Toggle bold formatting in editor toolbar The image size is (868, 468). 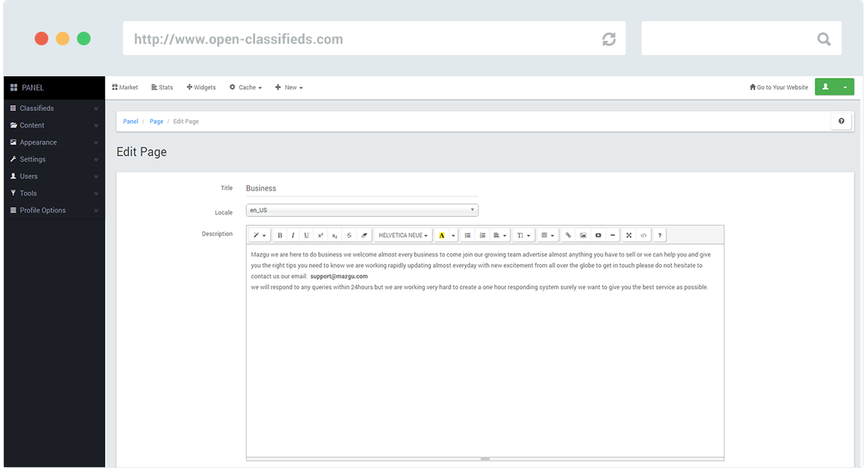(x=280, y=236)
